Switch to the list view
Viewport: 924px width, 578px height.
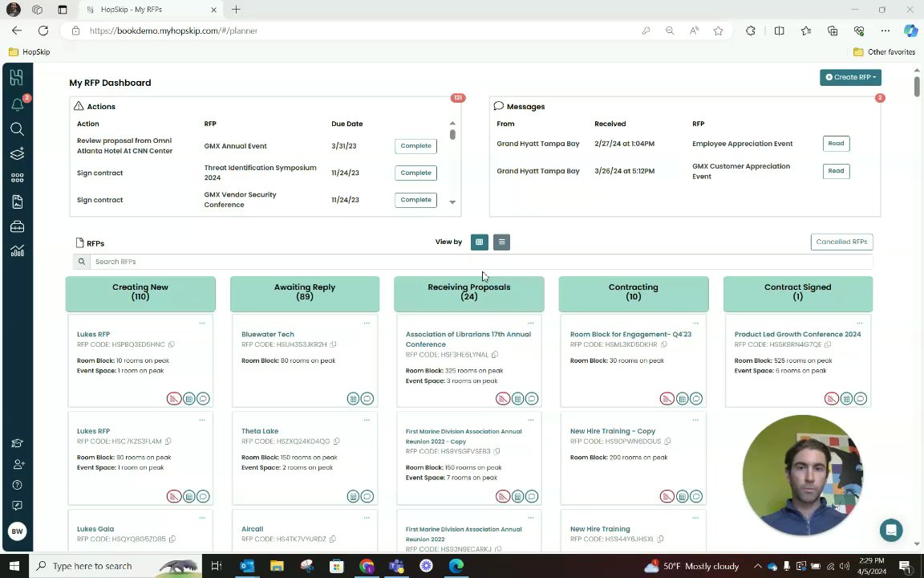tap(501, 242)
